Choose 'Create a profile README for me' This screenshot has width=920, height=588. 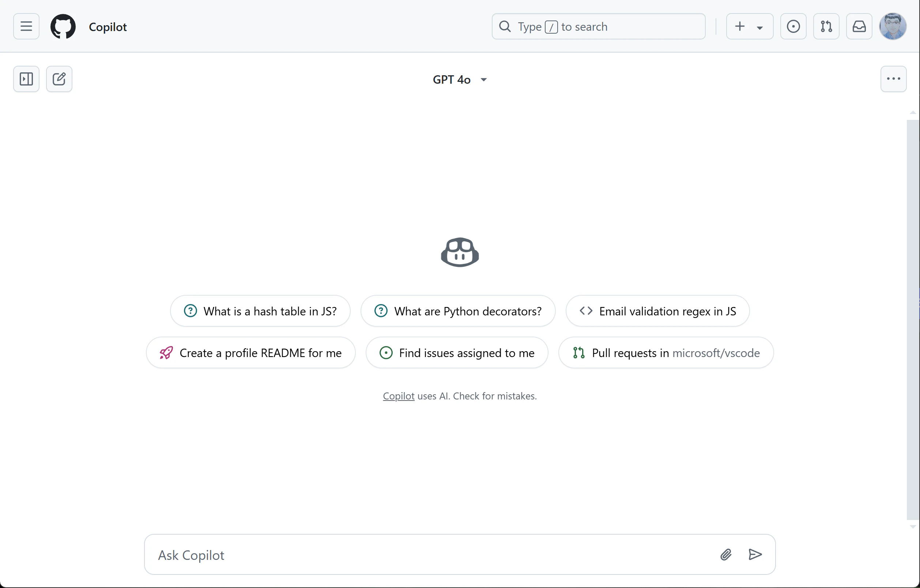(250, 352)
